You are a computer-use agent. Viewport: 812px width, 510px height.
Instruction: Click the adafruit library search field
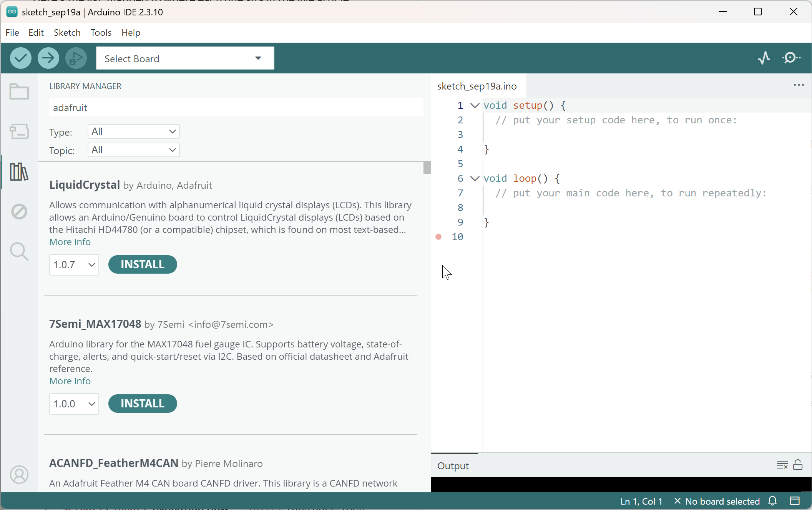coord(236,108)
